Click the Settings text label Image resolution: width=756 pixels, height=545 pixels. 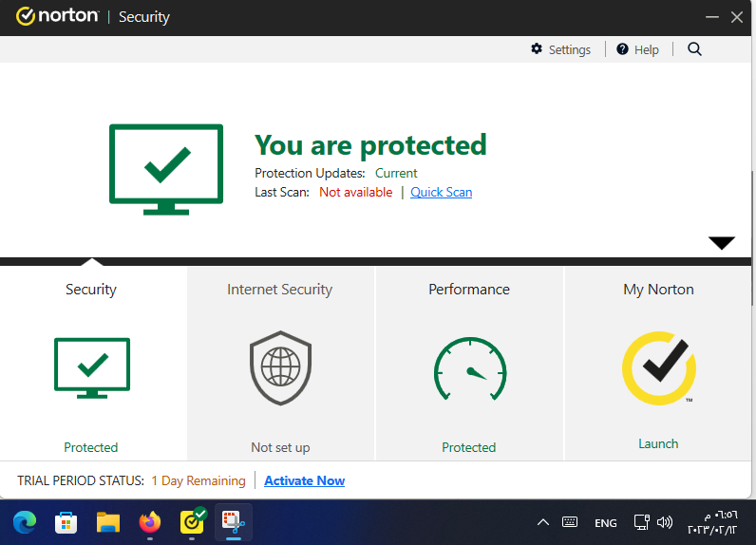(570, 49)
